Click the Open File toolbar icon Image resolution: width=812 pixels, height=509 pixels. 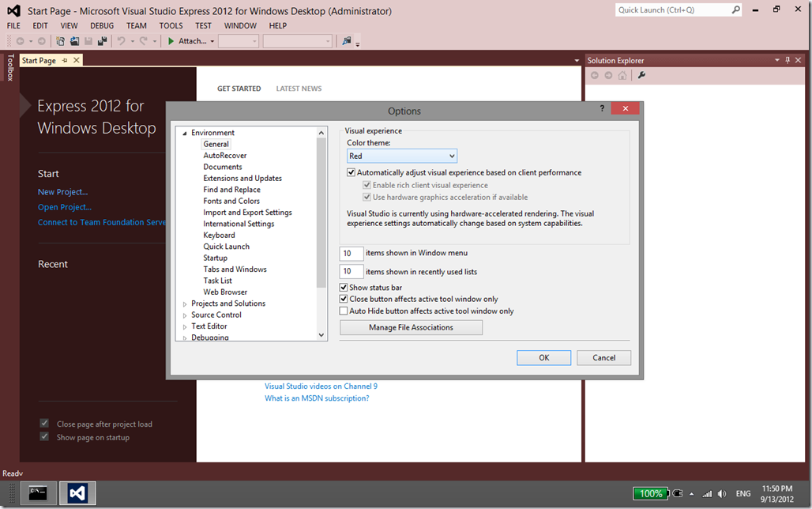(x=74, y=41)
